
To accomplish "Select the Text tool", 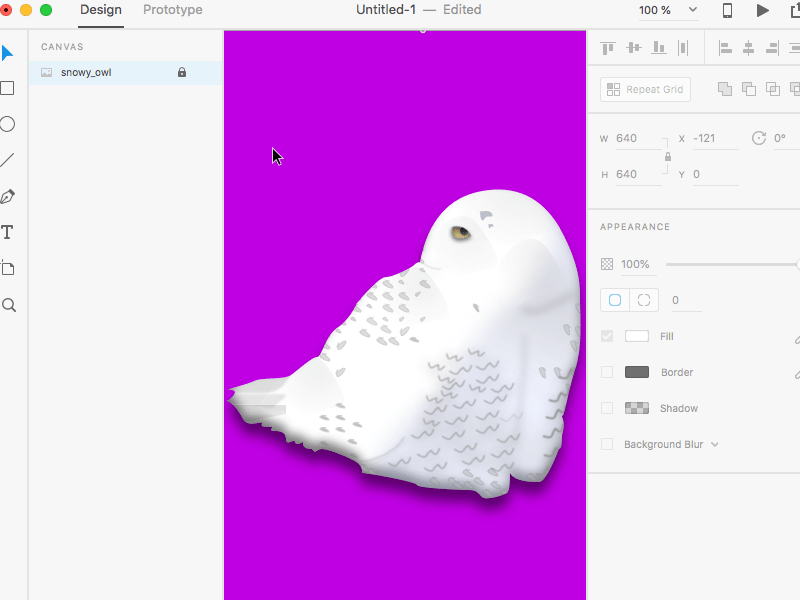I will click(8, 232).
